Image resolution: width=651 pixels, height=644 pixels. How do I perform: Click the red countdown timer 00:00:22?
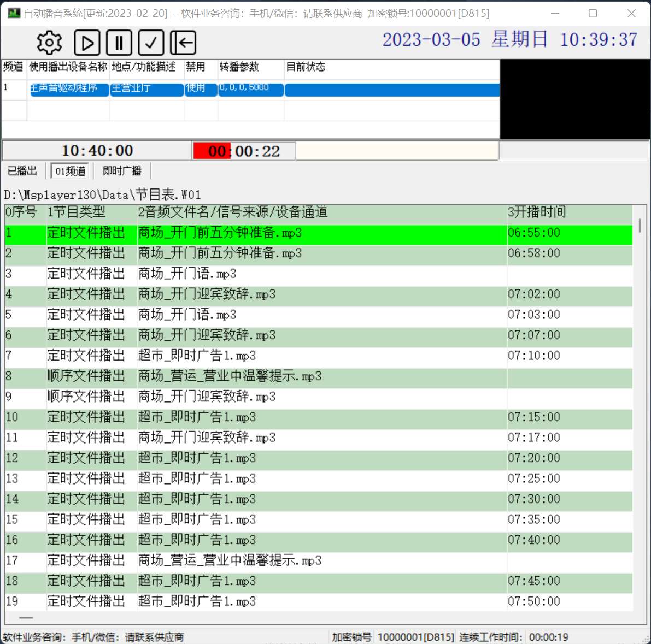pos(243,151)
